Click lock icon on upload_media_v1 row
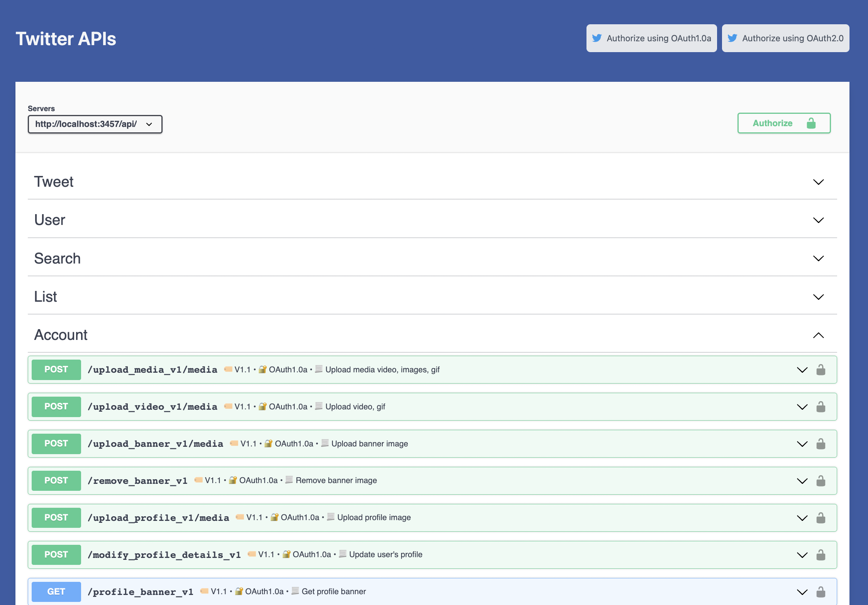This screenshot has width=868, height=605. pos(821,370)
